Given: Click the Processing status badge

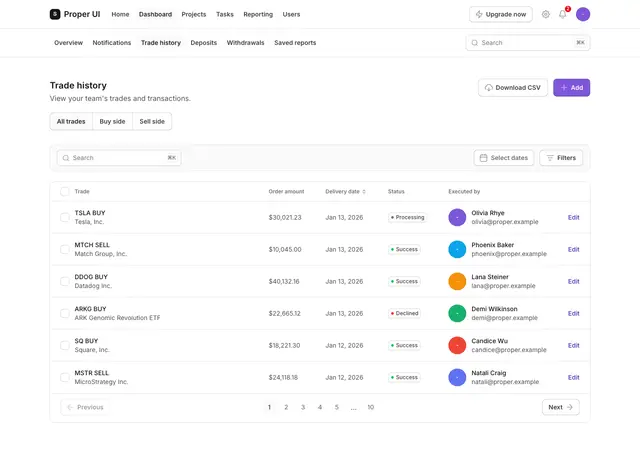Looking at the screenshot, I should (407, 218).
